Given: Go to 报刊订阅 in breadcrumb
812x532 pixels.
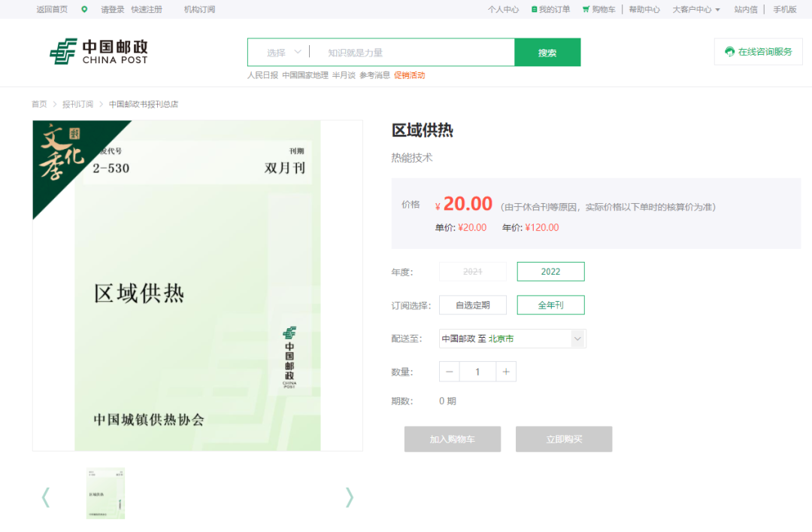Looking at the screenshot, I should pos(77,104).
